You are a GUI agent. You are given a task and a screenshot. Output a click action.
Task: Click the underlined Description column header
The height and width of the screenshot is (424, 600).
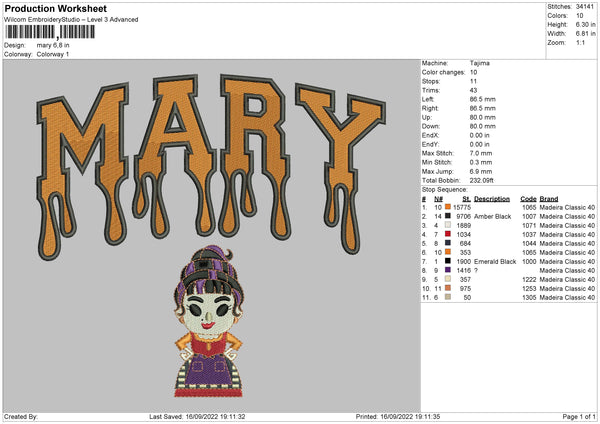495,198
